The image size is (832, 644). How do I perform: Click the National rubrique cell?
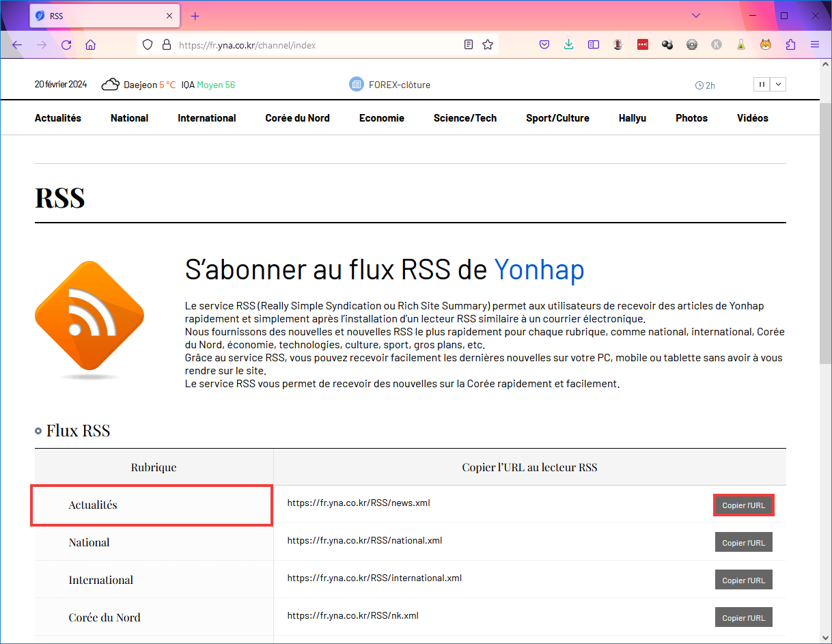(154, 542)
